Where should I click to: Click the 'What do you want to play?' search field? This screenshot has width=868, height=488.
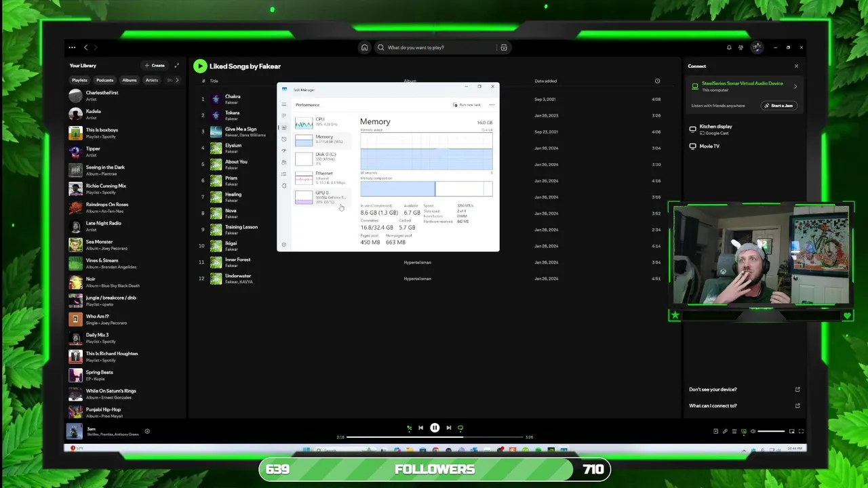coord(436,47)
